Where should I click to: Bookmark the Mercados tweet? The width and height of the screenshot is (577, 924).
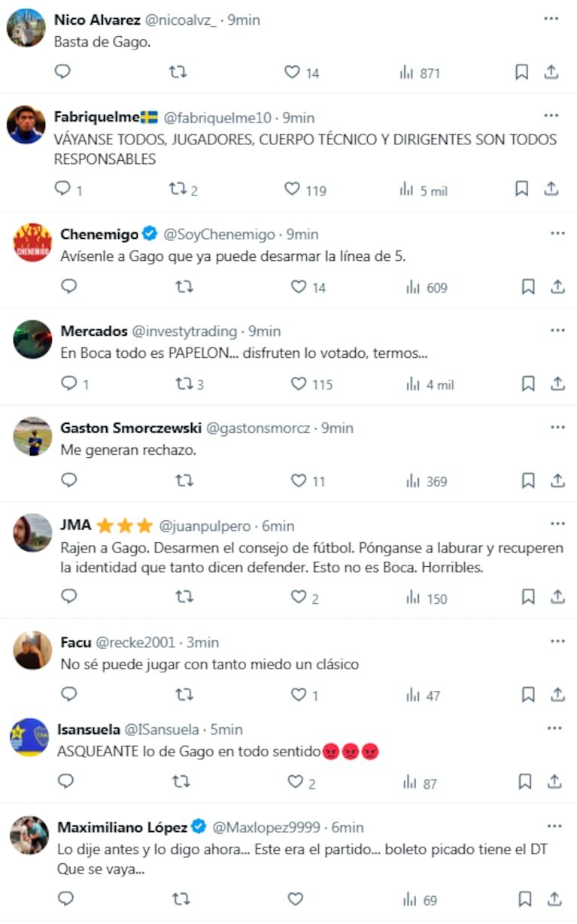[x=528, y=384]
